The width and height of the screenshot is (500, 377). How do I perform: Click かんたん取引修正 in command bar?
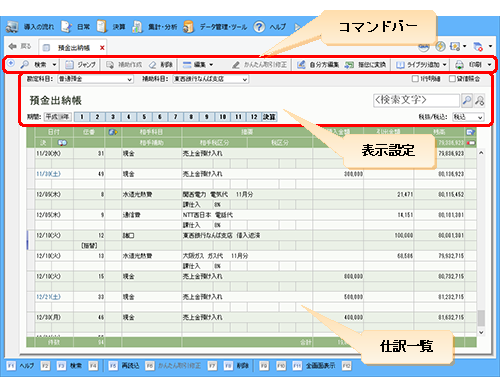pos(259,65)
